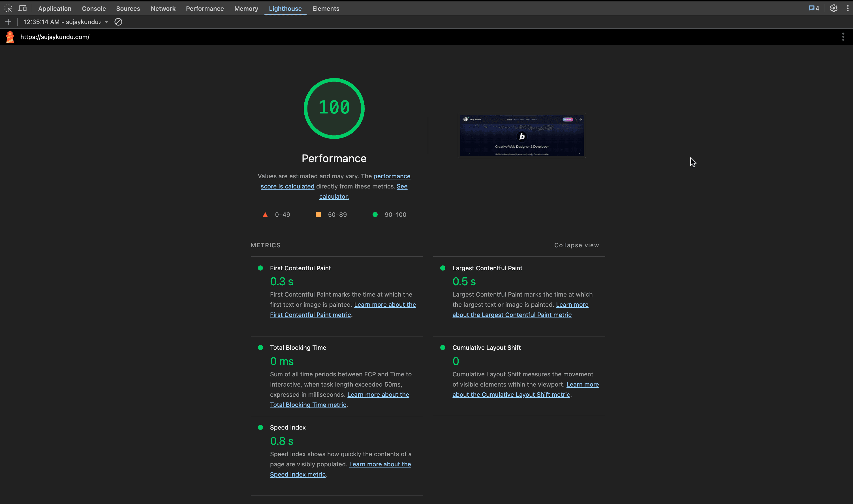Select the Inspect element tool

(8, 8)
